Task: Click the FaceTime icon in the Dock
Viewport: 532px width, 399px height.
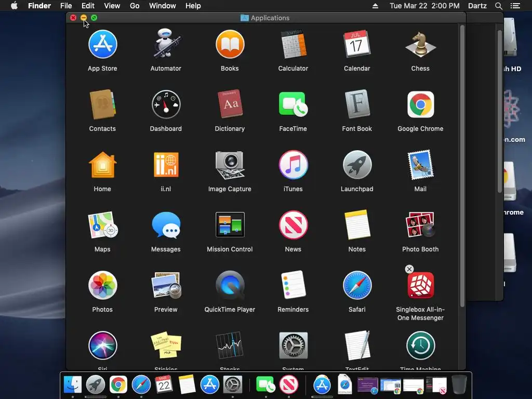Action: (x=265, y=385)
